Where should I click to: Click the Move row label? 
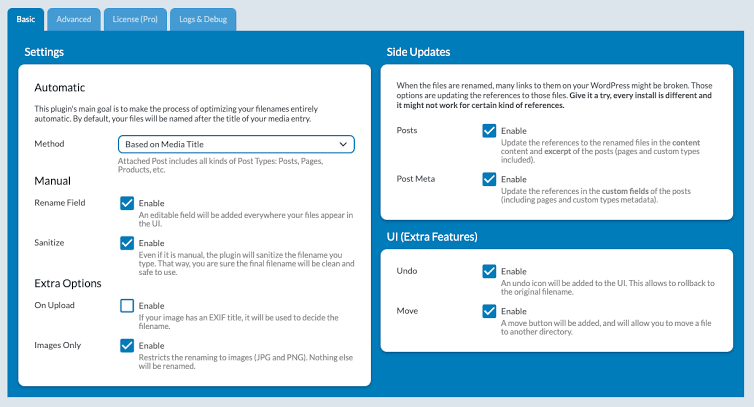tap(407, 311)
